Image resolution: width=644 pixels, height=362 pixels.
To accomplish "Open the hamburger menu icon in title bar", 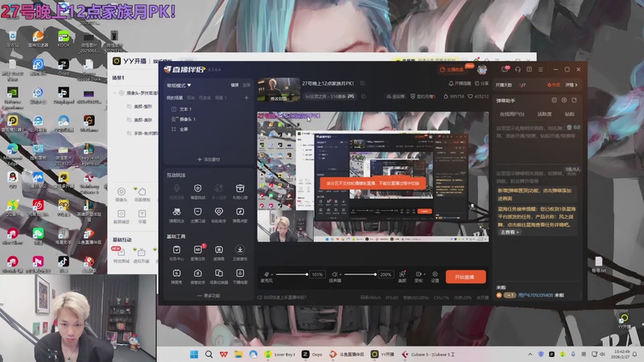I will [540, 69].
